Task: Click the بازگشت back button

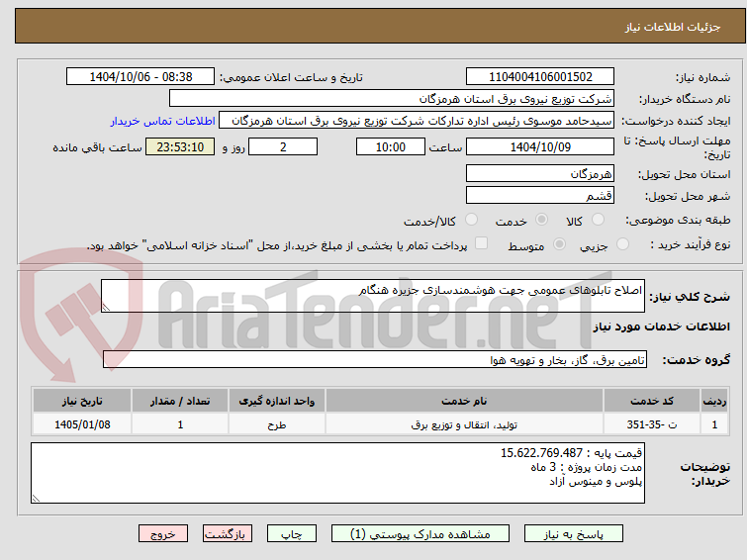Action: [x=228, y=534]
